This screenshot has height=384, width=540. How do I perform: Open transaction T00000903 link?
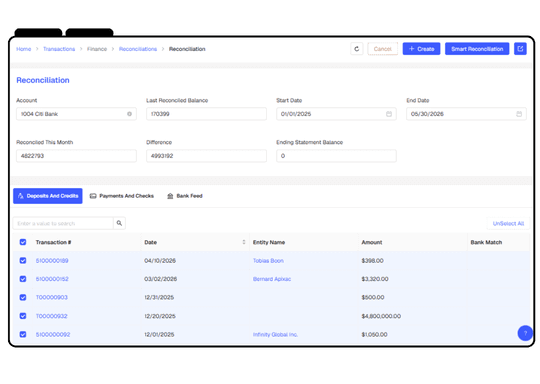(x=52, y=297)
